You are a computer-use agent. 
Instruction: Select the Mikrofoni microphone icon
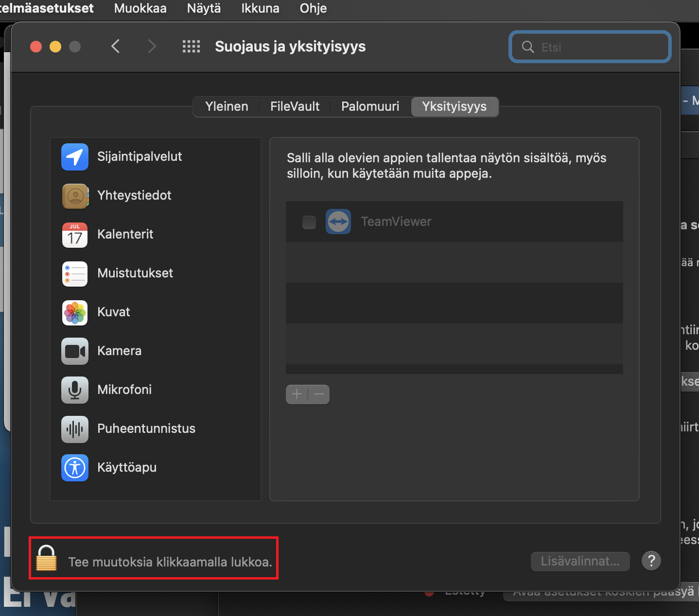coord(75,390)
